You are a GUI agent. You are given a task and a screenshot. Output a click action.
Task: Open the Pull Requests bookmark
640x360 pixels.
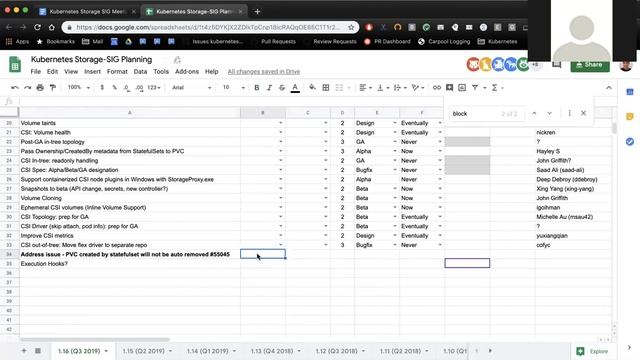278,42
